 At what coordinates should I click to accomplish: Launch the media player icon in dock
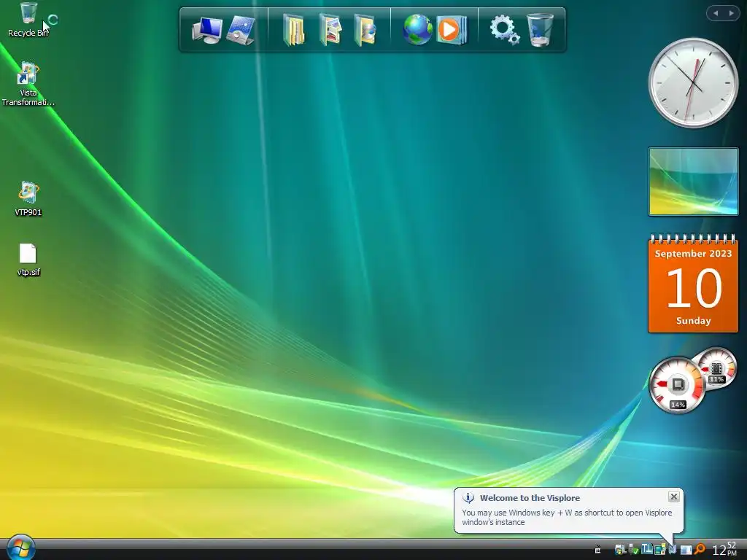[451, 29]
